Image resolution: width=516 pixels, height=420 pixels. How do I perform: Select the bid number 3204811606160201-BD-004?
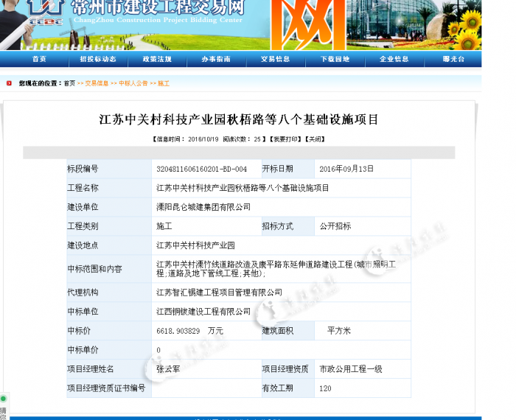pyautogui.click(x=202, y=169)
